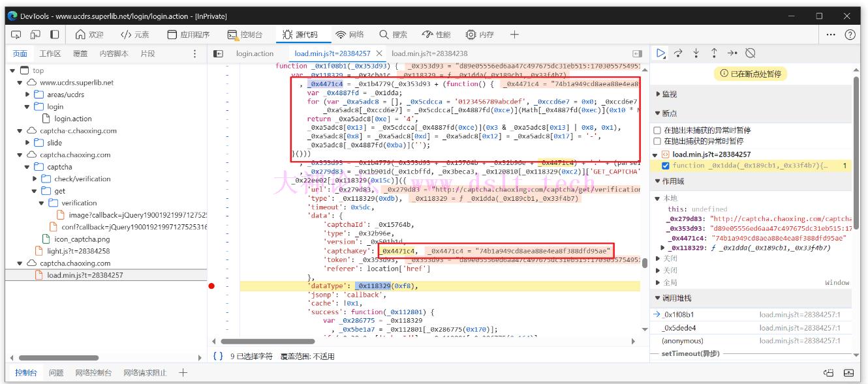
Task: Select _0x5dede4 call stack frame
Action: point(679,328)
